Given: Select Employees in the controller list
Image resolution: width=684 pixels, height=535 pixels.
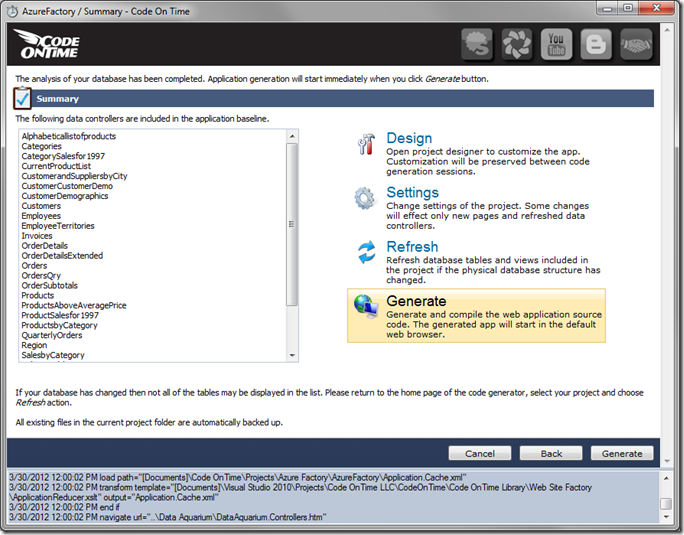Looking at the screenshot, I should pos(41,216).
